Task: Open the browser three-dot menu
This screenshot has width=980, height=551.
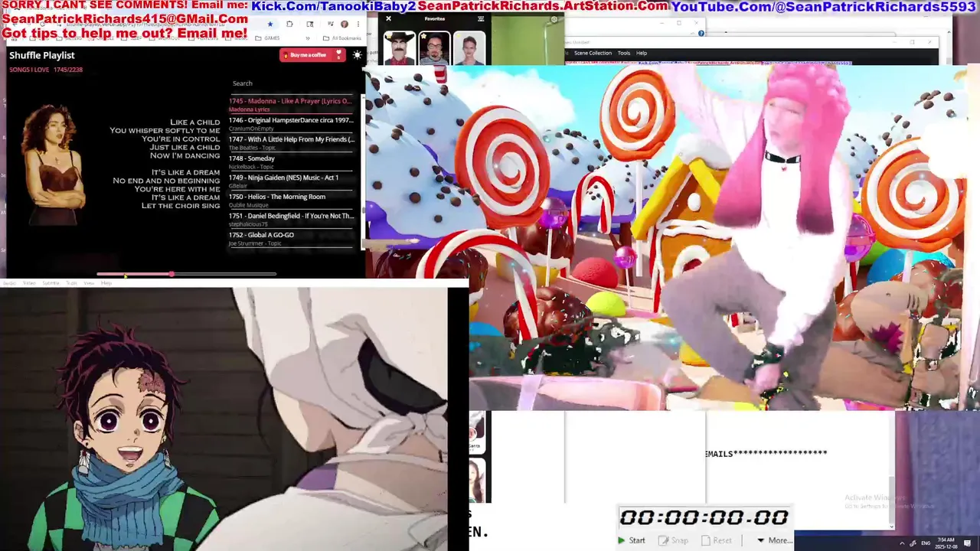Action: tap(358, 24)
